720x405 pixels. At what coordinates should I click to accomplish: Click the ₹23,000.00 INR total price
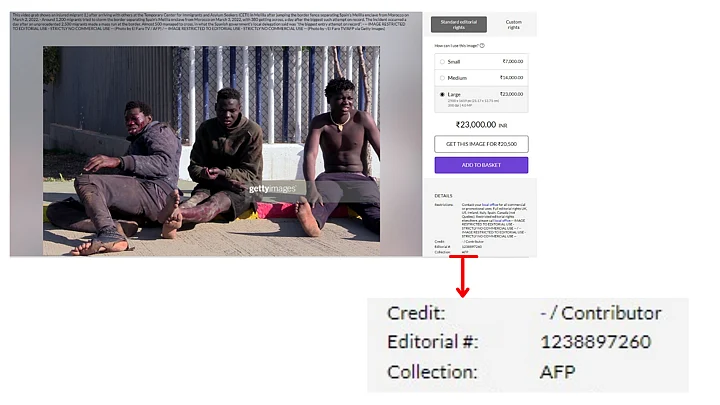click(x=481, y=125)
